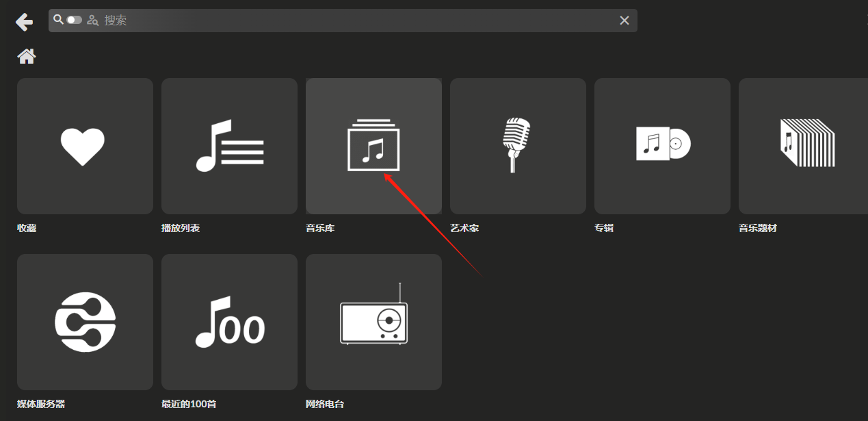Select the 艺术家 label text
The image size is (868, 421).
coord(464,228)
